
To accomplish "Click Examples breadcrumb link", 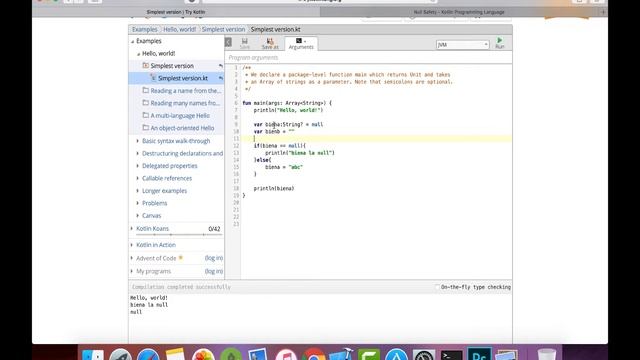I will (x=144, y=29).
